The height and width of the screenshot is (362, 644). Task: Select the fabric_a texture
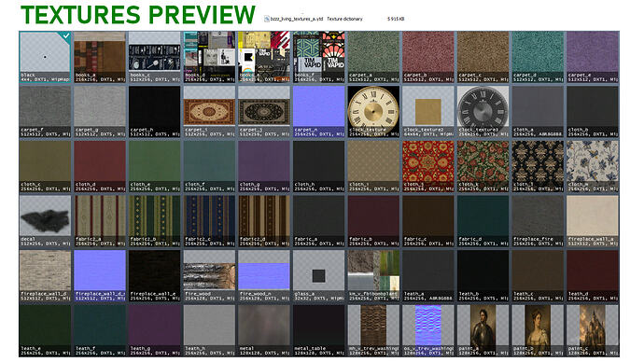coord(318,221)
